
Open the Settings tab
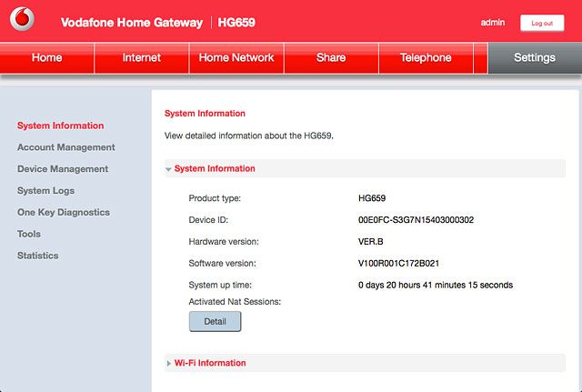535,58
